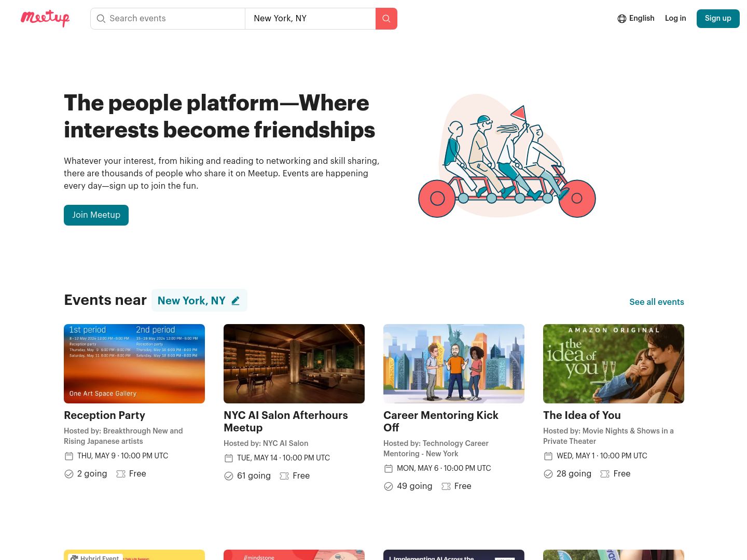Viewport: 747px width, 560px height.
Task: Click the Meetup logo
Action: pos(45,18)
